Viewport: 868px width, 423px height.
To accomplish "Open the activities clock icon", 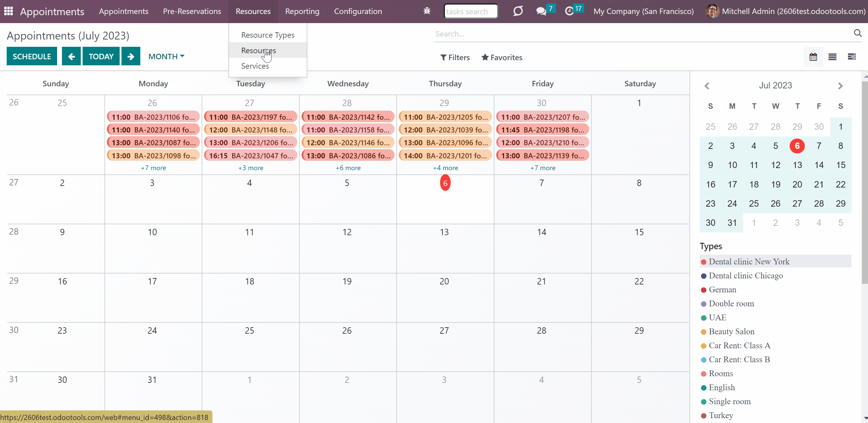I will pos(569,11).
